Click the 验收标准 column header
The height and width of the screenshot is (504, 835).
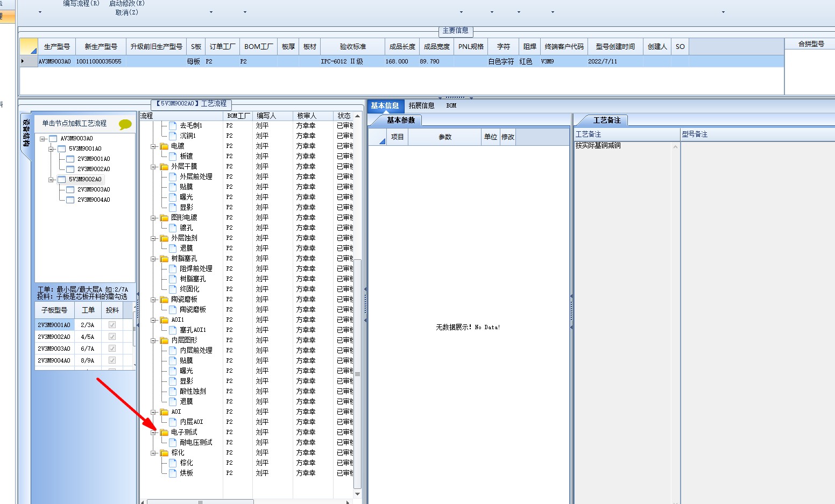(x=353, y=47)
